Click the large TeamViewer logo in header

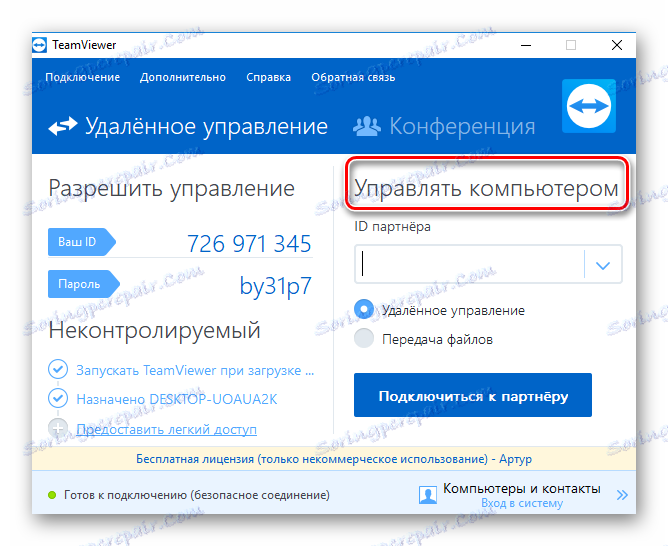click(x=589, y=106)
